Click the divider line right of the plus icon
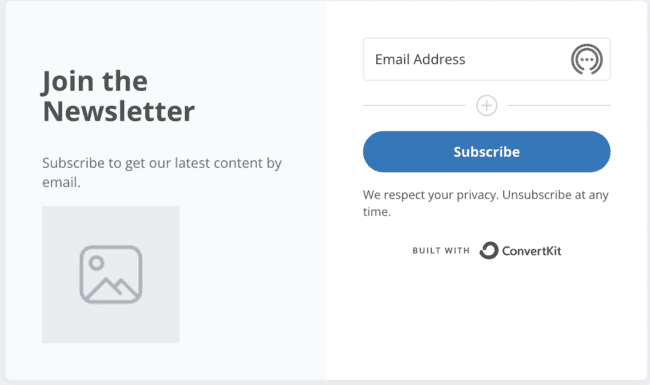 [559, 105]
